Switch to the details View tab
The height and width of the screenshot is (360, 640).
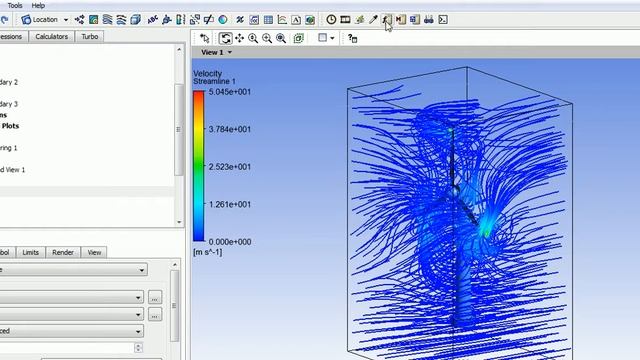94,252
